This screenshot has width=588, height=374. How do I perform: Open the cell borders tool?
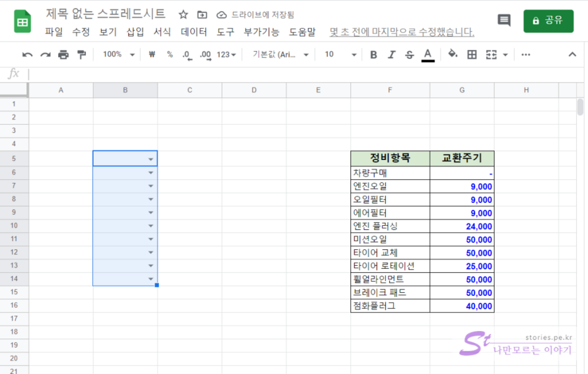(472, 55)
